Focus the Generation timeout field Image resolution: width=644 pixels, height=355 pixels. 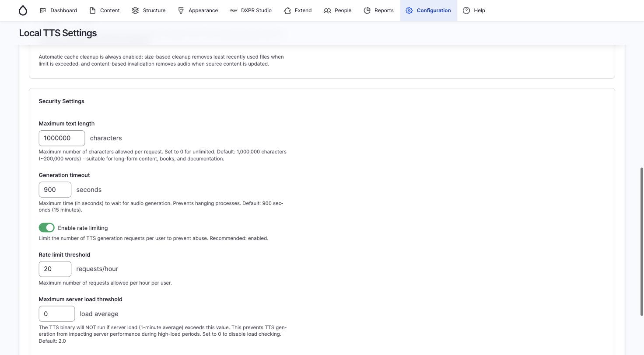(55, 190)
